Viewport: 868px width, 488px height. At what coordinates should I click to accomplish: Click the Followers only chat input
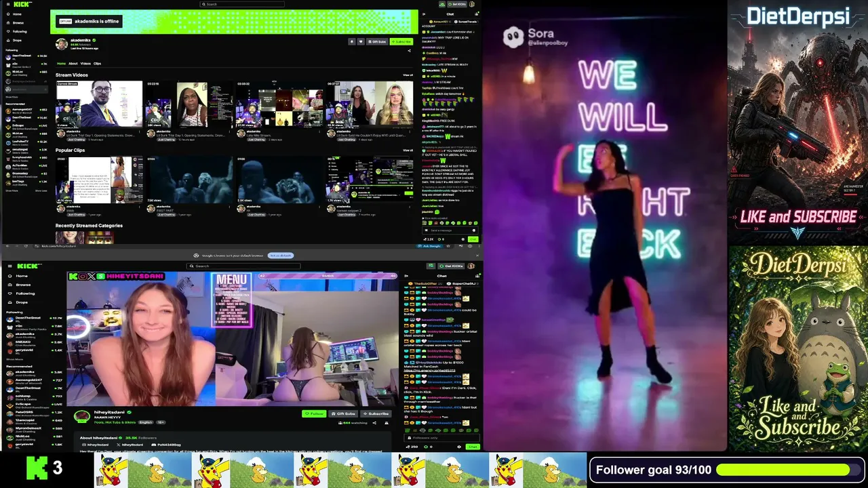pyautogui.click(x=441, y=437)
